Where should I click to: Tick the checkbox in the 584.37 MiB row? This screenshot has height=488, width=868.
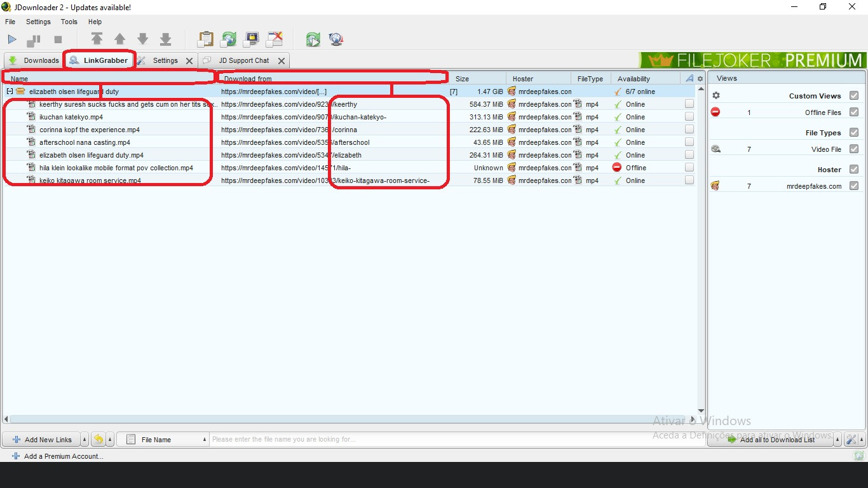689,104
